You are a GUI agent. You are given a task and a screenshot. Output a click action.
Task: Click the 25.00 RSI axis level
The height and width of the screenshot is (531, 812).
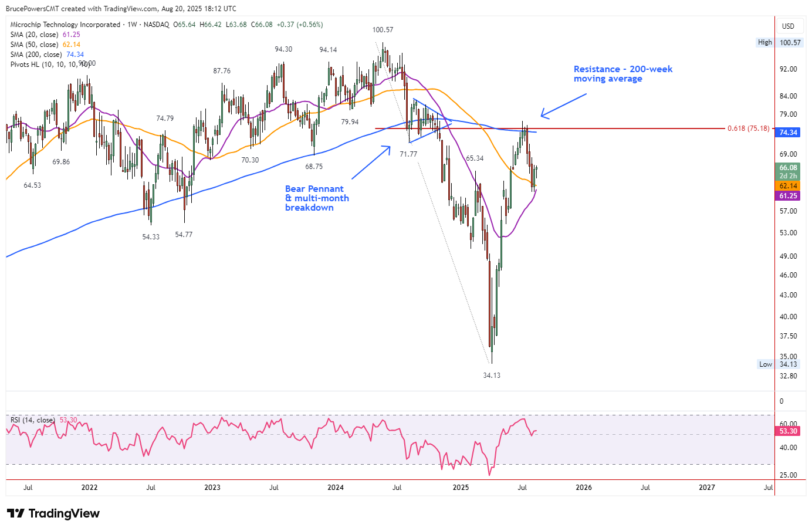[x=788, y=475]
